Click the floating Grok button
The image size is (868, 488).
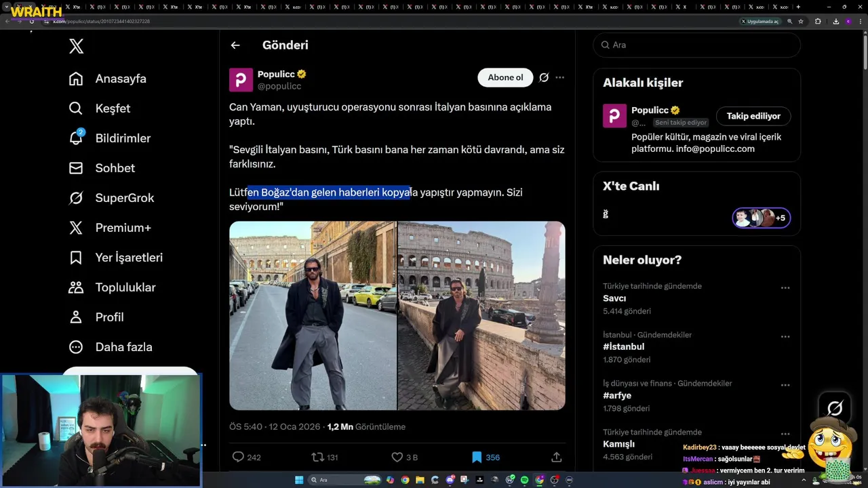tap(835, 407)
